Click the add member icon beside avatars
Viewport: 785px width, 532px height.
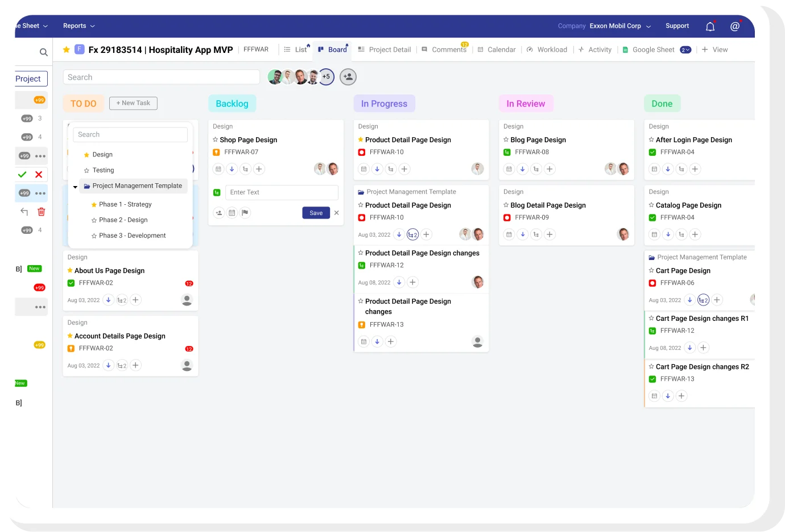[348, 77]
